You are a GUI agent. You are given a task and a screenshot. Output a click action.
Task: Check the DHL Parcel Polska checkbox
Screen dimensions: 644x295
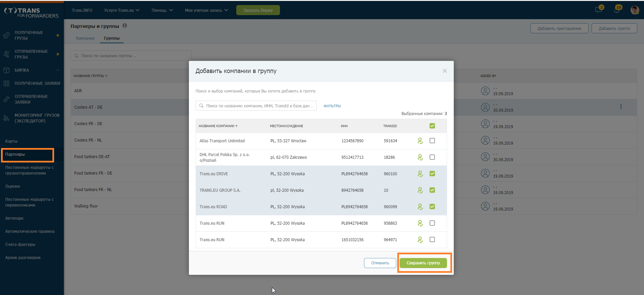tap(432, 157)
